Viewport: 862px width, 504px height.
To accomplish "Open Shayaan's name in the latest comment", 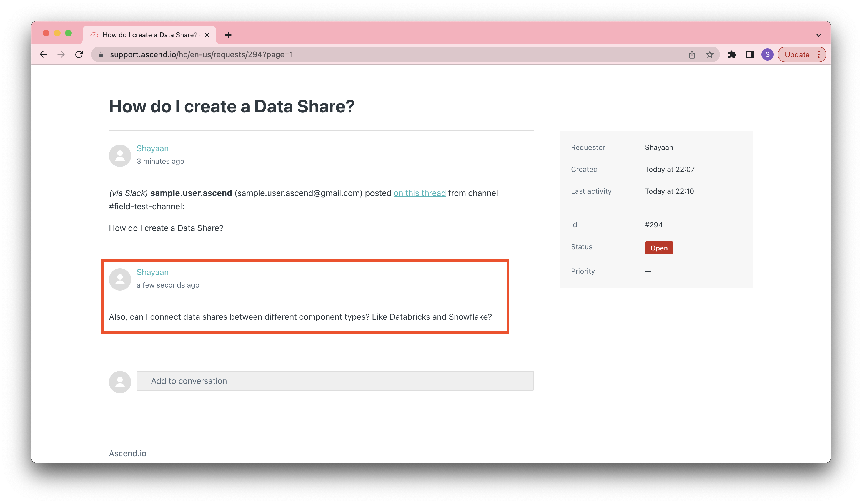I will point(152,272).
